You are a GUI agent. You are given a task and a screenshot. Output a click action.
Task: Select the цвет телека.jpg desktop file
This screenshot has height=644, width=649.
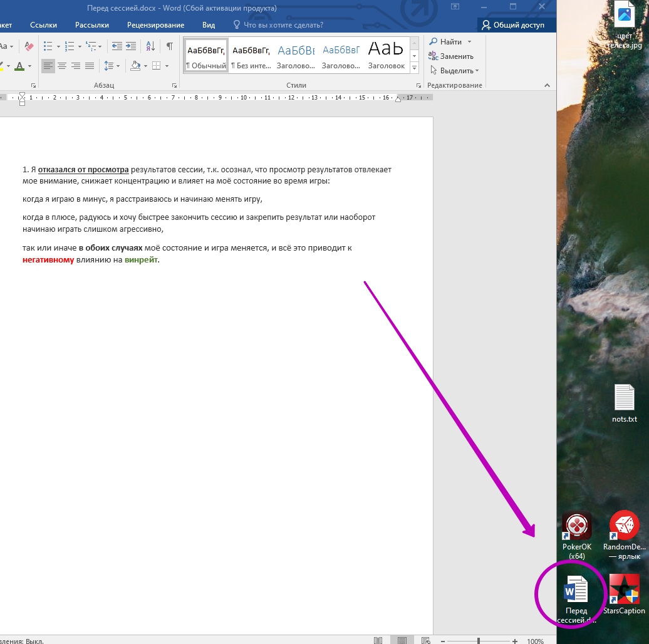tap(625, 25)
